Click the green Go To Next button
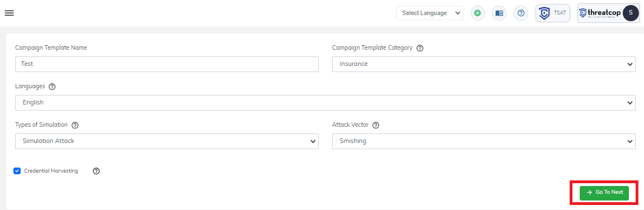Viewport: 644px width, 210px height. [x=604, y=192]
